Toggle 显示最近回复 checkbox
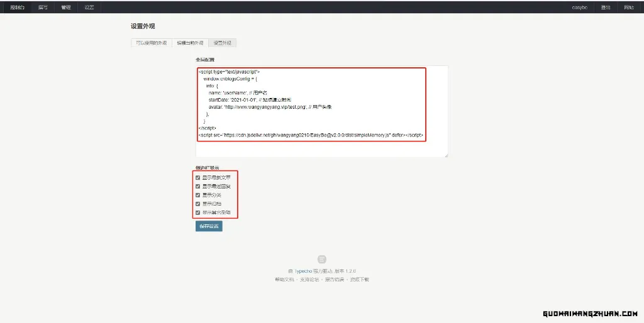644x323 pixels. [x=197, y=187]
